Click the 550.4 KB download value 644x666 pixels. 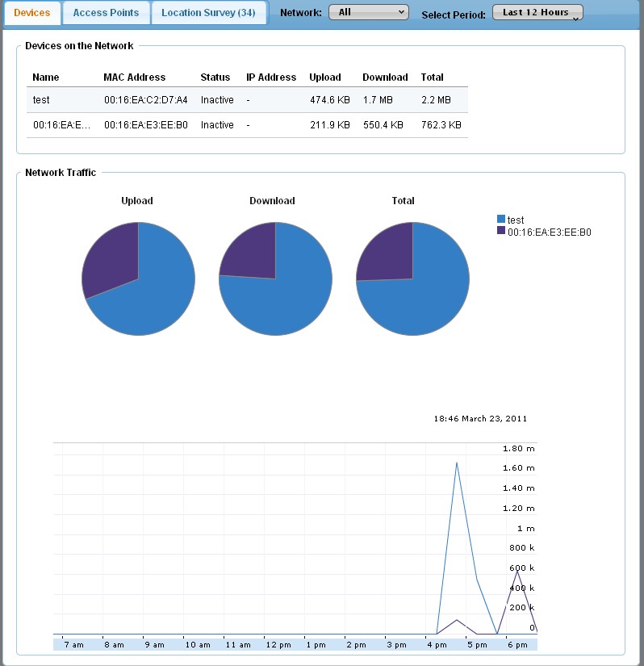click(x=383, y=125)
